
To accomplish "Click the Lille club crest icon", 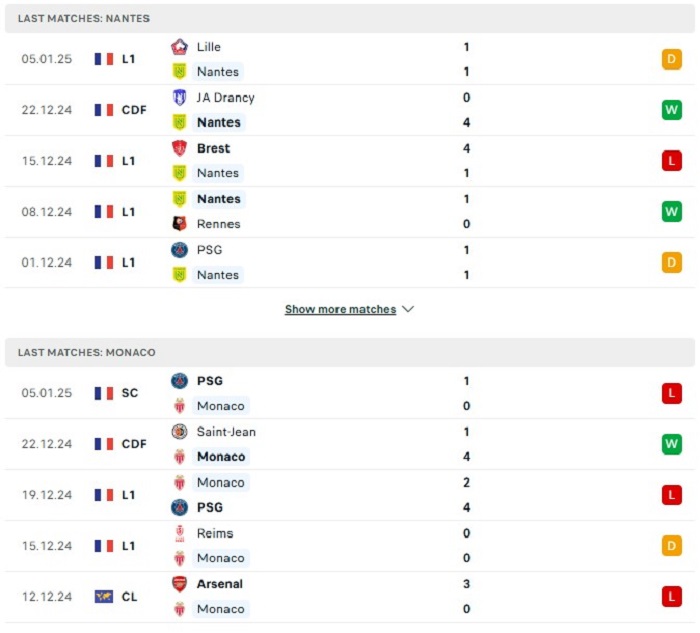I will point(179,47).
